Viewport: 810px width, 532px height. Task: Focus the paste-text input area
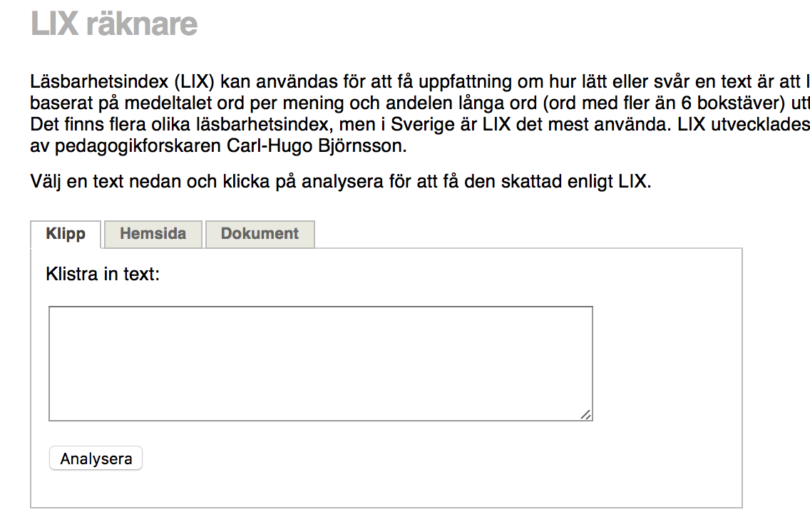point(320,363)
